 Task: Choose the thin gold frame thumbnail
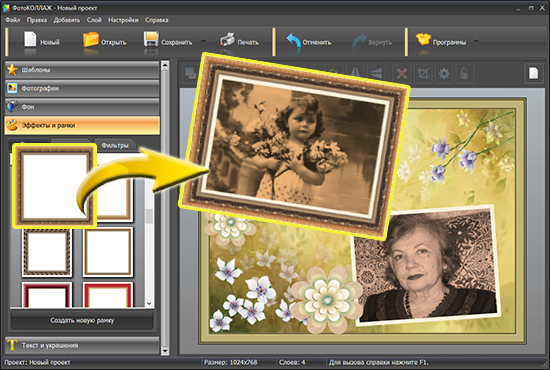(x=108, y=252)
